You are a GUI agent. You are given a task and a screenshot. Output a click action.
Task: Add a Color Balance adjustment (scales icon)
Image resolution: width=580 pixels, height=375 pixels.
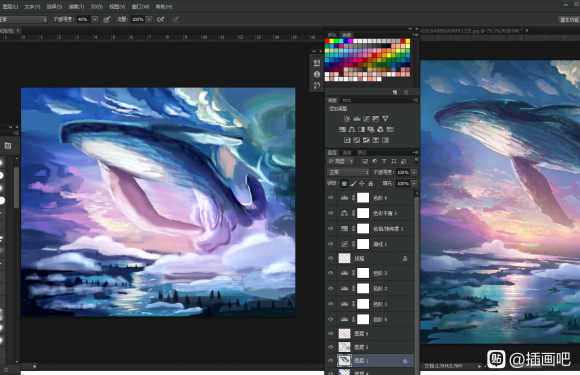pos(352,129)
